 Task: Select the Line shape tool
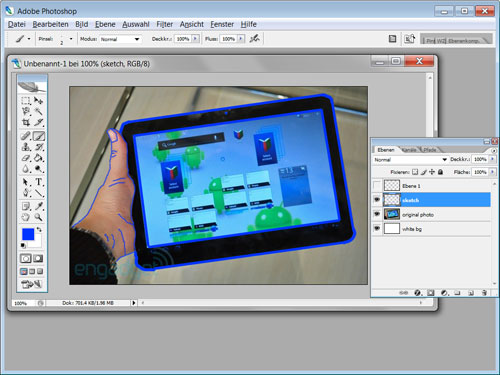[x=38, y=193]
